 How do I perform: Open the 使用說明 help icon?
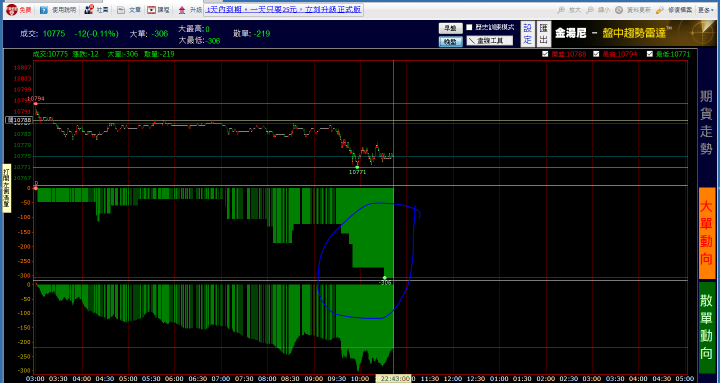point(44,10)
